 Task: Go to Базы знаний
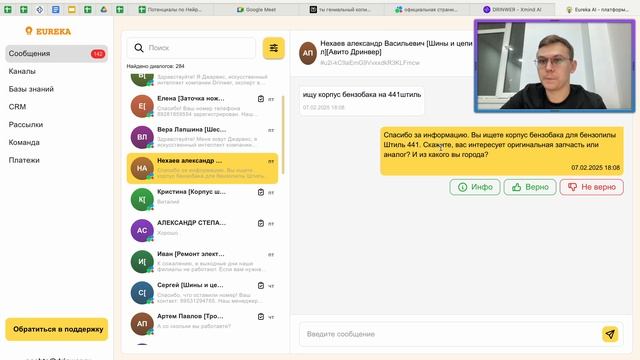(31, 89)
